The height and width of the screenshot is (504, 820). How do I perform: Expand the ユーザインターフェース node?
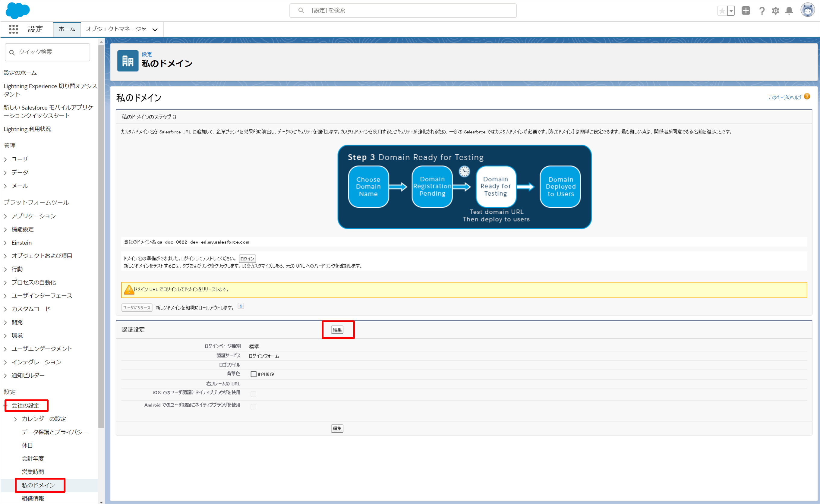5,296
